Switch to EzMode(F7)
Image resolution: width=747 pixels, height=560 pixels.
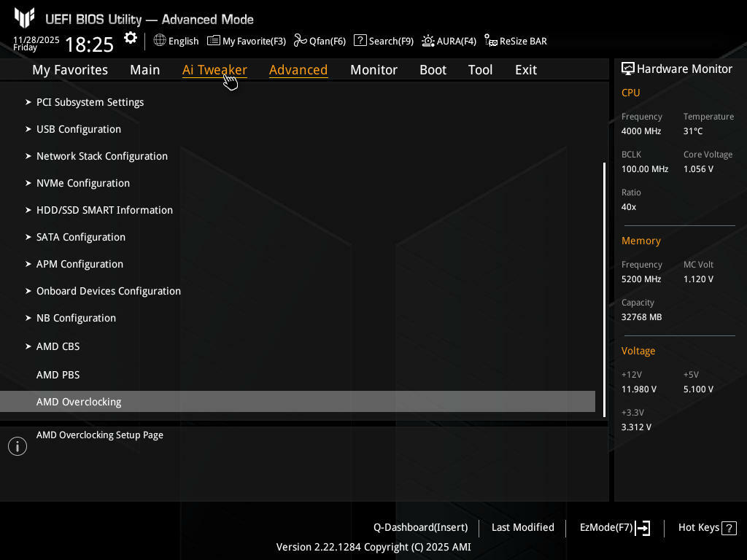coord(614,528)
